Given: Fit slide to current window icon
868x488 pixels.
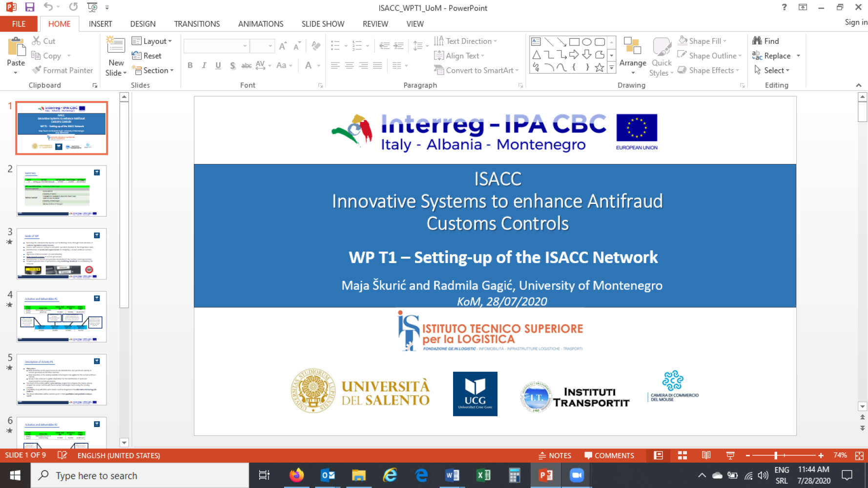Looking at the screenshot, I should pyautogui.click(x=859, y=455).
